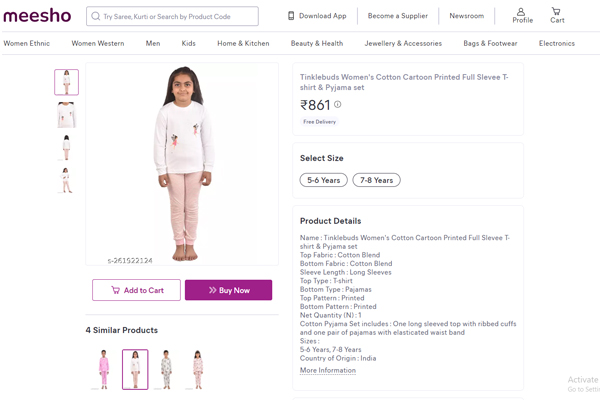Click the price info icon beside ₹861
The height and width of the screenshot is (400, 600).
pyautogui.click(x=338, y=104)
